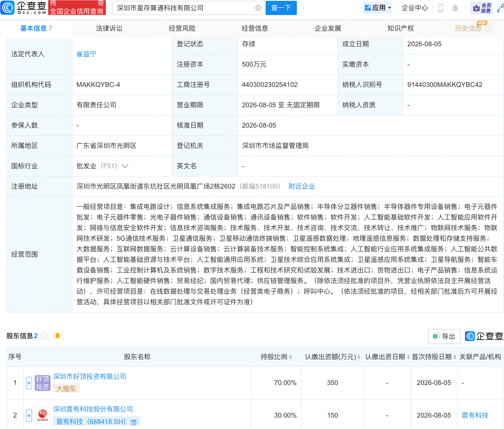Click the 查一下 search button

[x=281, y=8]
